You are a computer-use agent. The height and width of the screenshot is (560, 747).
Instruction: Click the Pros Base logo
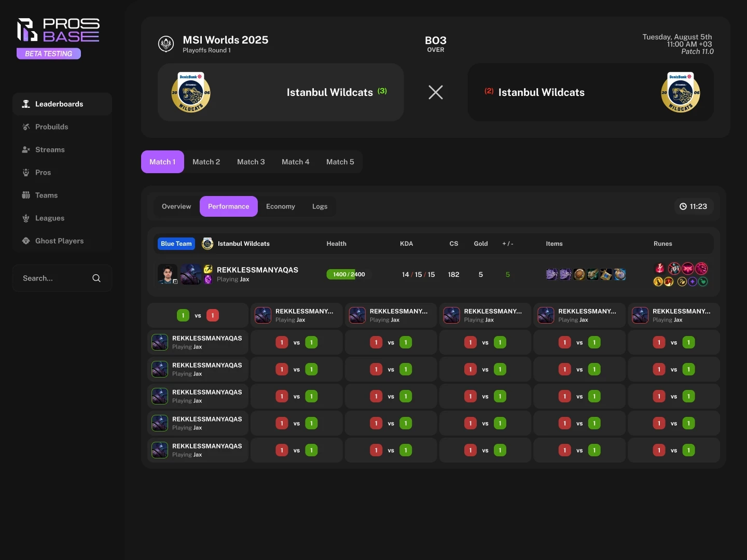pyautogui.click(x=58, y=30)
